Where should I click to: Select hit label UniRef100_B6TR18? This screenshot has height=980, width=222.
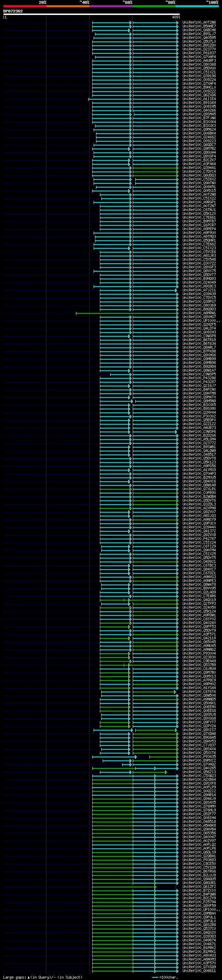point(199,340)
